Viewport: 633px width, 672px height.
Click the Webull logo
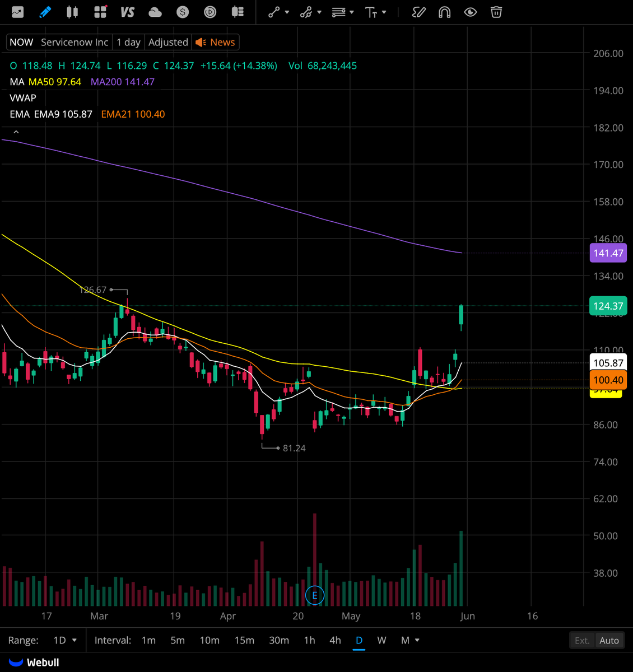pos(34,662)
